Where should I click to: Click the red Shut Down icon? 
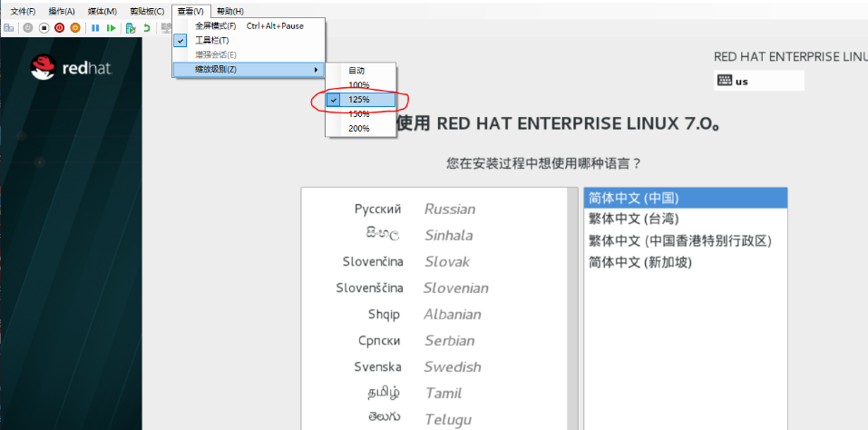pos(59,28)
